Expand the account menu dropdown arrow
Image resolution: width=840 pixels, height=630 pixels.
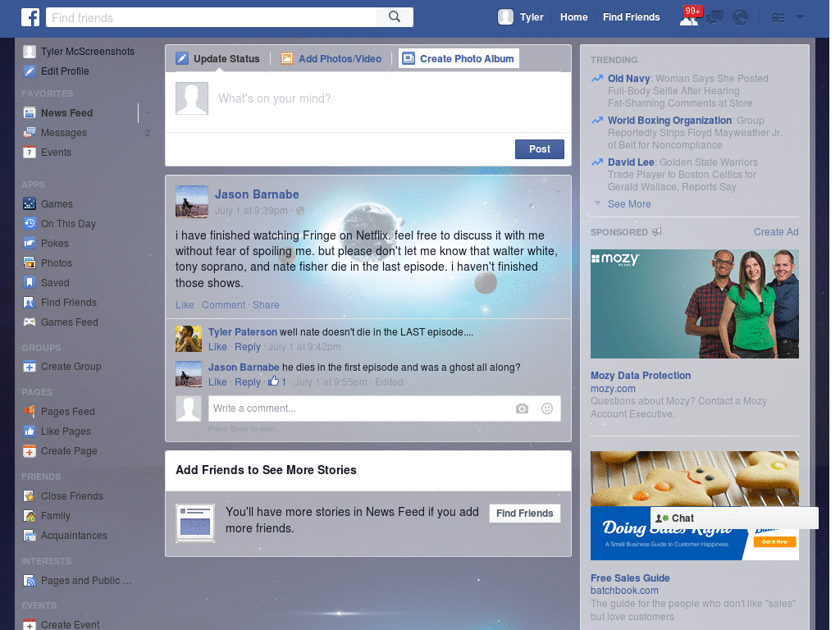tap(800, 18)
